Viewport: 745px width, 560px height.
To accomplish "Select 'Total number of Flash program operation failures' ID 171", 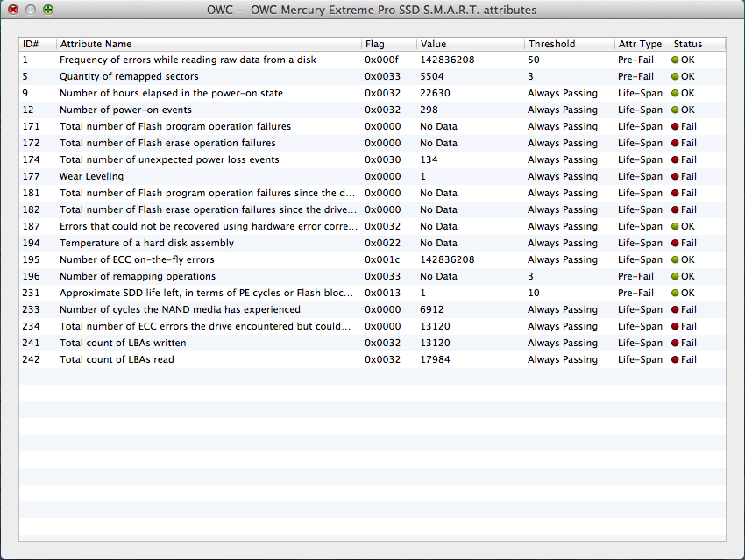I will (x=372, y=126).
